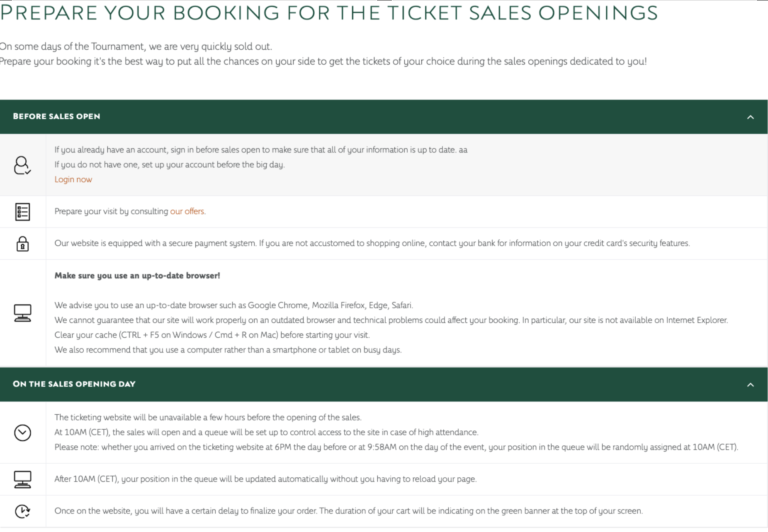This screenshot has width=768, height=532.
Task: Click the On The Sales Opening Day header
Action: click(x=384, y=384)
